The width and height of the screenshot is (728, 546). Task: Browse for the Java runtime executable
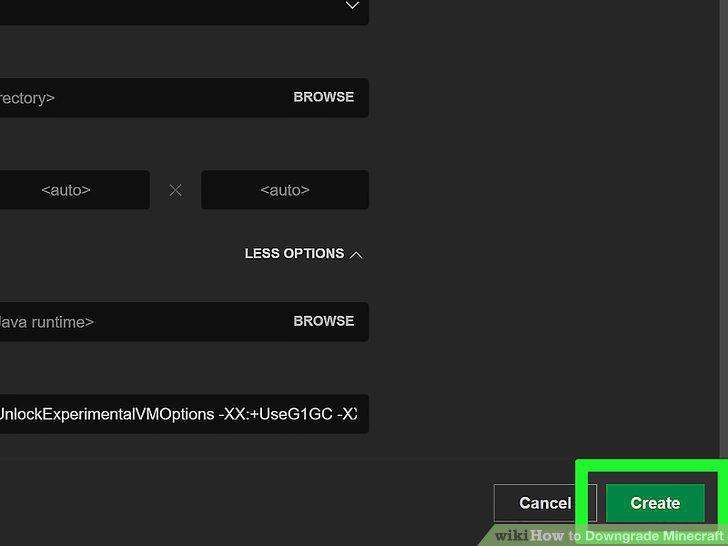point(324,321)
